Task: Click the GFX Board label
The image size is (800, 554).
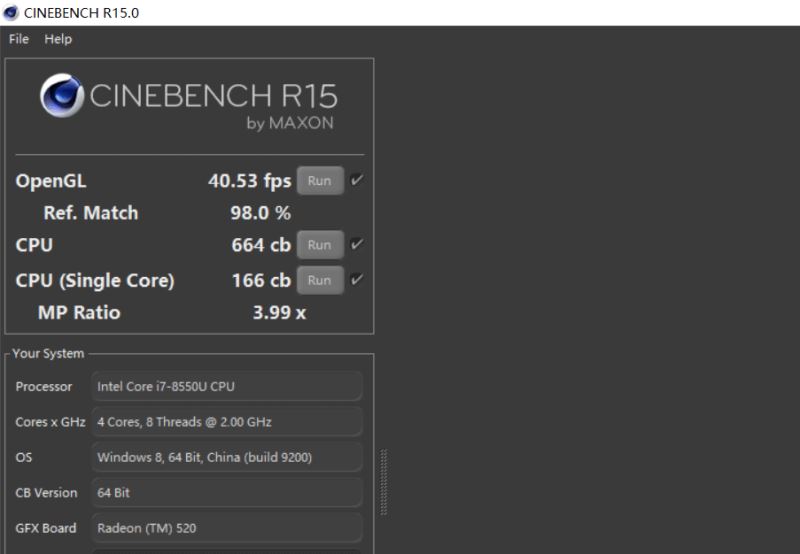Action: point(46,528)
